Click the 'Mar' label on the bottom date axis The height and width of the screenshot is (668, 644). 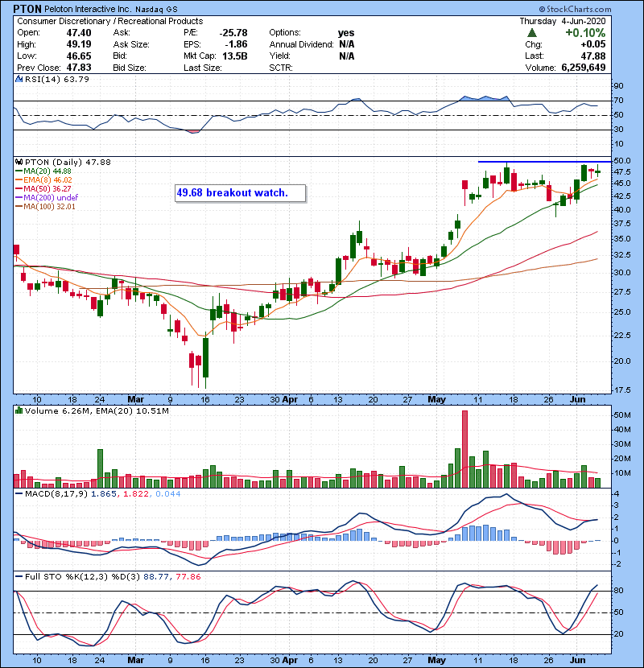[x=135, y=660]
